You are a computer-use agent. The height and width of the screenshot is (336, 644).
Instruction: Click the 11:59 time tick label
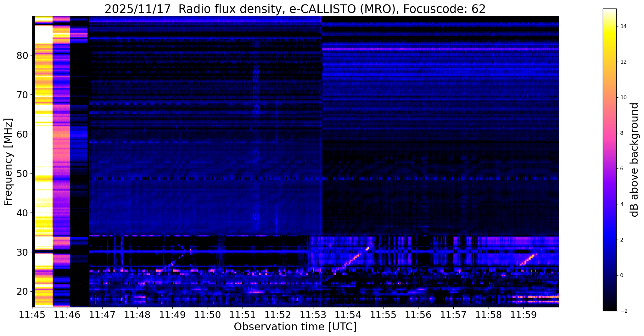pyautogui.click(x=523, y=315)
